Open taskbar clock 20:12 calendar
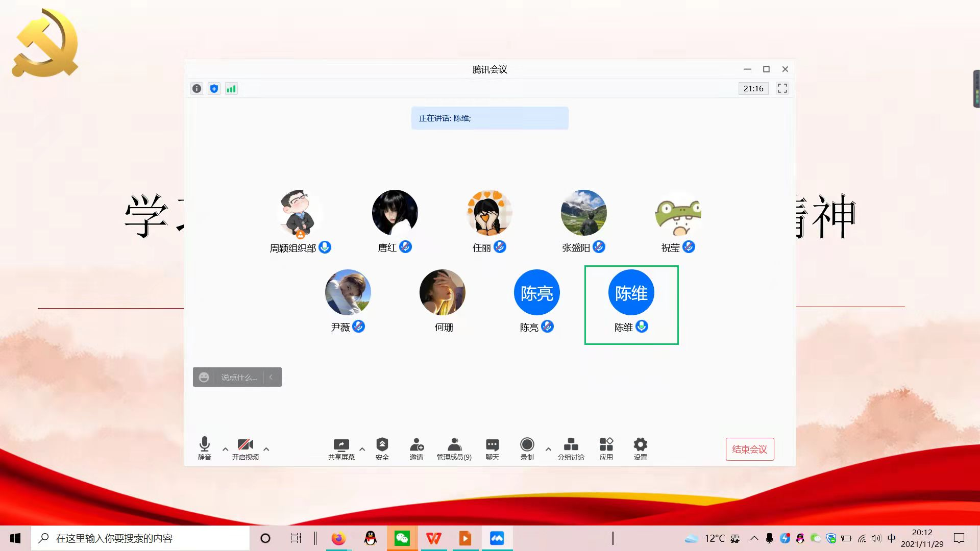 pos(922,538)
